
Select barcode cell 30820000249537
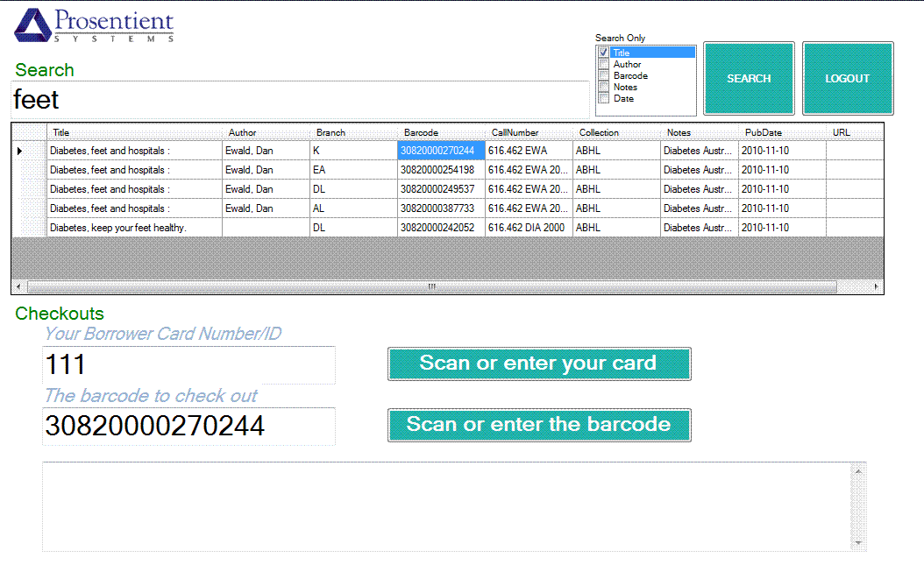pos(441,189)
